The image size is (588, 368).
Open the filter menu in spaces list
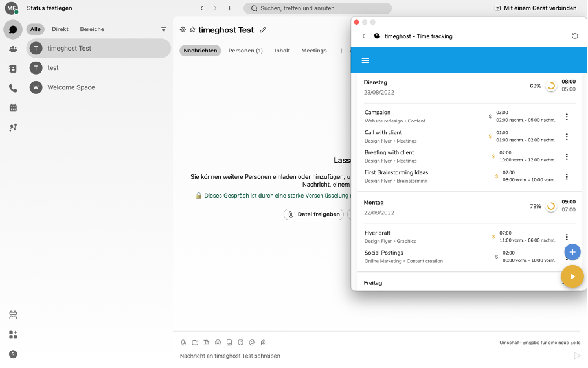[x=163, y=29]
